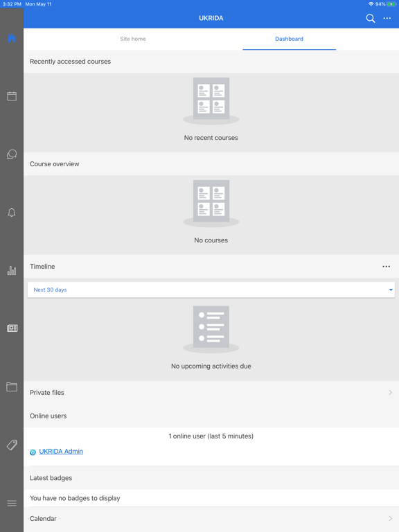Click 'Course overview' heading
Image resolution: width=399 pixels, height=532 pixels.
54,164
